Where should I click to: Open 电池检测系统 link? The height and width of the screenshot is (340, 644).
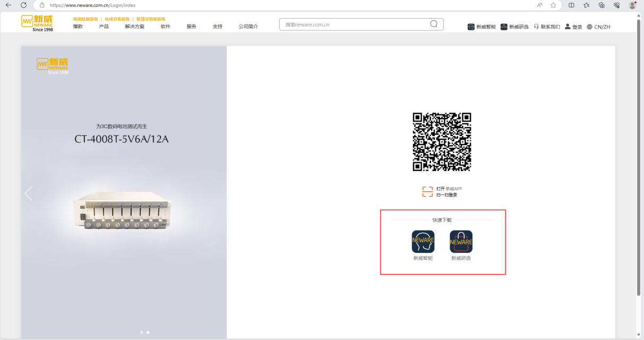[85, 19]
